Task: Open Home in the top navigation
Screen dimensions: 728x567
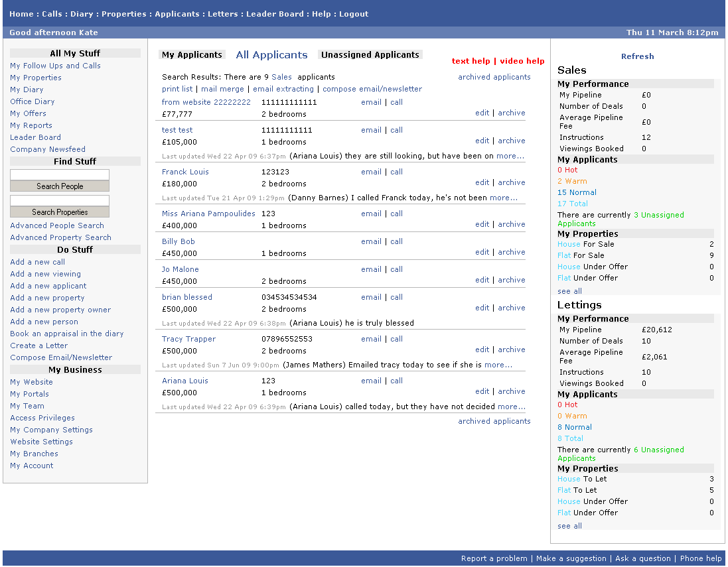Action: (21, 14)
